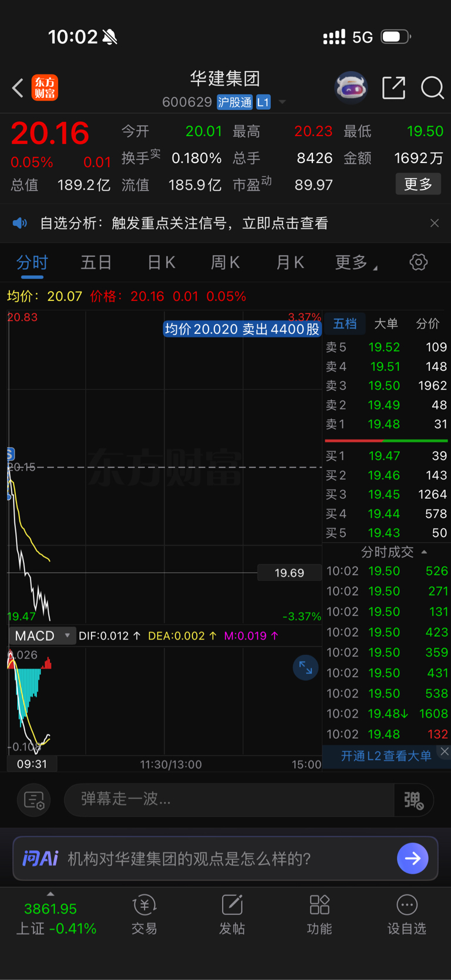The image size is (451, 980).
Task: Tap the stock code 600629
Action: click(187, 102)
